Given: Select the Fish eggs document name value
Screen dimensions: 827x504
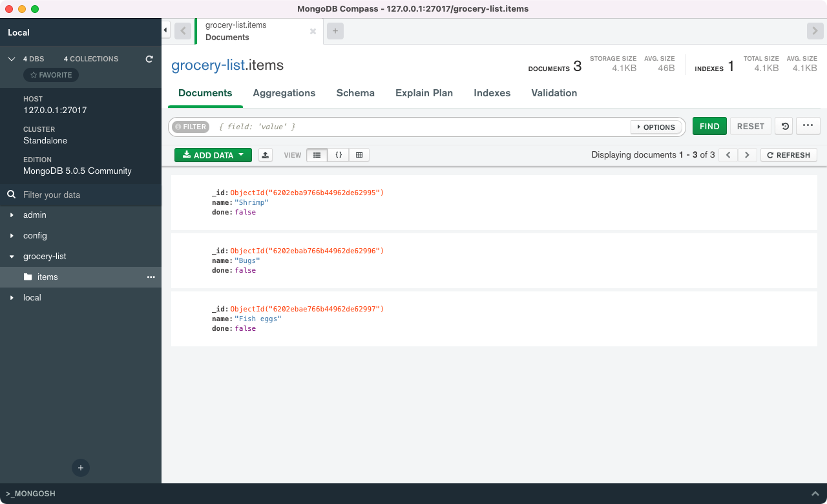Looking at the screenshot, I should (x=258, y=319).
